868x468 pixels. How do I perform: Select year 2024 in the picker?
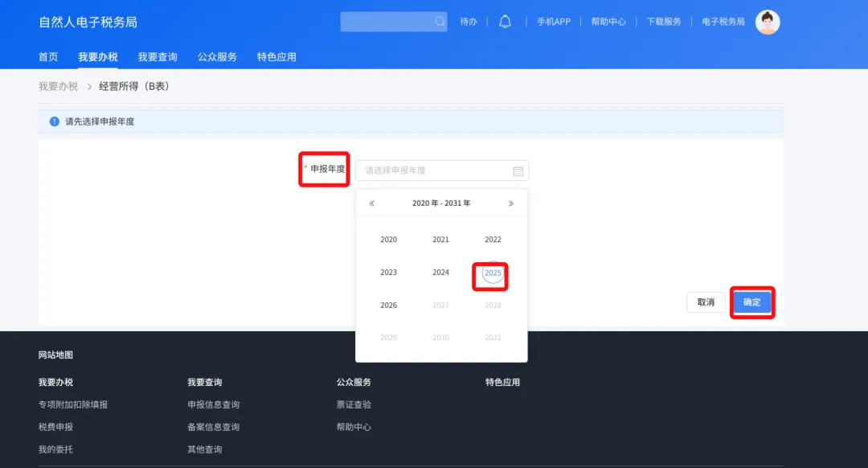click(440, 272)
